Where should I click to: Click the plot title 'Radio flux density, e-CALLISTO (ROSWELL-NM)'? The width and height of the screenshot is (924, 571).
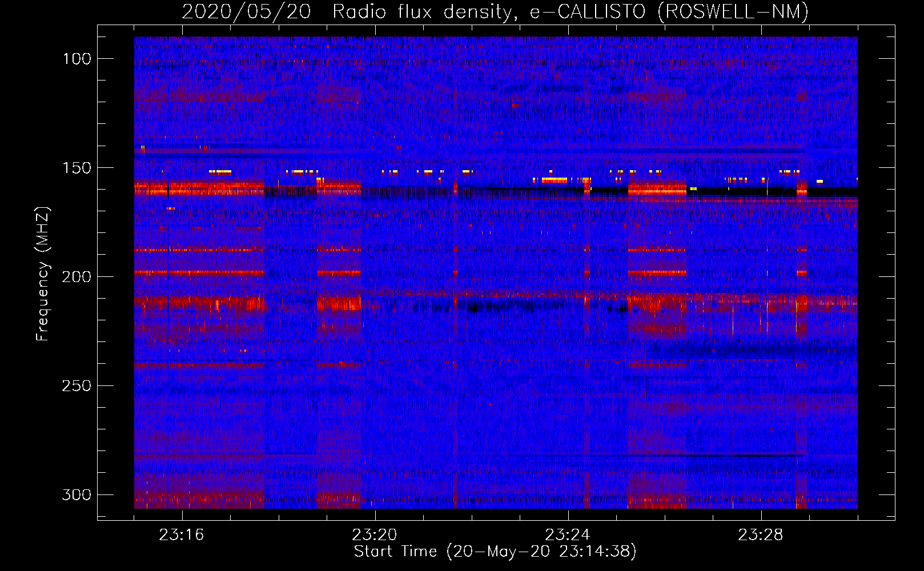click(x=571, y=11)
